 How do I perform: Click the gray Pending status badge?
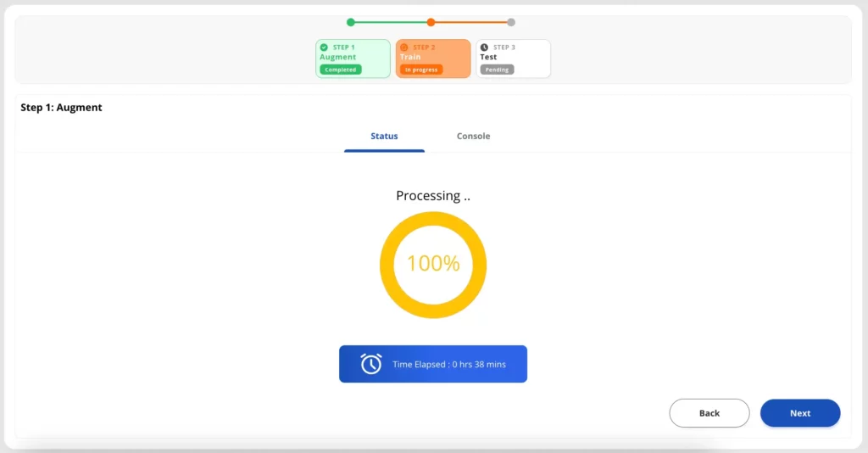497,70
